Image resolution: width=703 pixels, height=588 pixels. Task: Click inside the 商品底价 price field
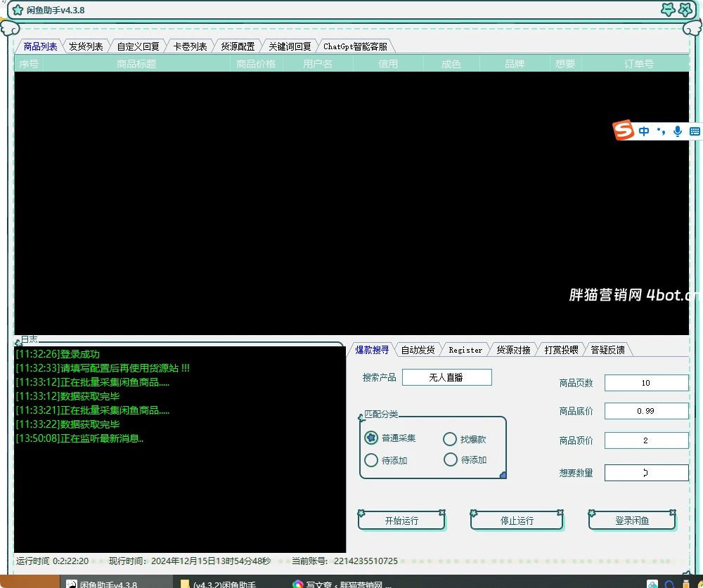[646, 411]
